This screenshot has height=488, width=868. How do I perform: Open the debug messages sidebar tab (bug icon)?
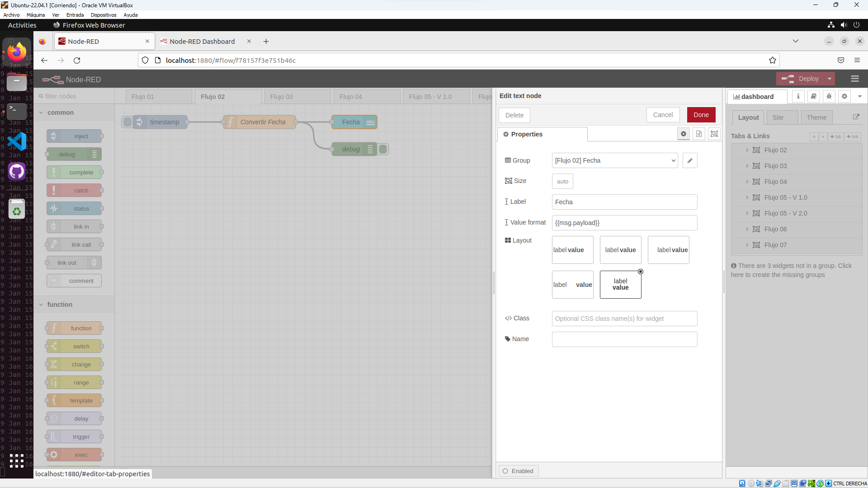click(x=829, y=96)
